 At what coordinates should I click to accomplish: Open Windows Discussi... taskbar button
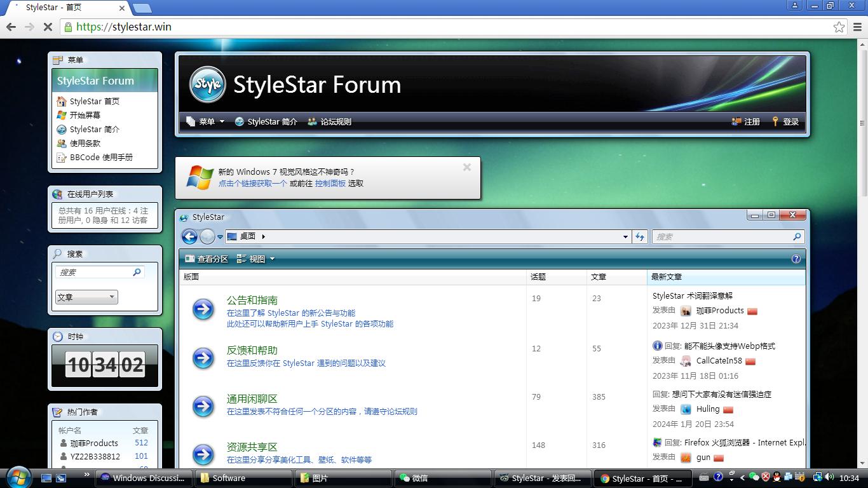tap(143, 478)
